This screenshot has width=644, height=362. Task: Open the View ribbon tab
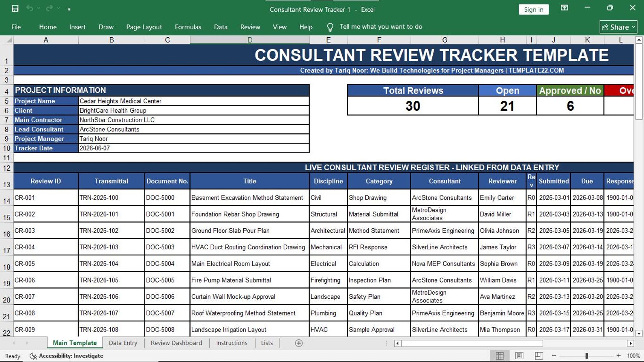coord(279,27)
